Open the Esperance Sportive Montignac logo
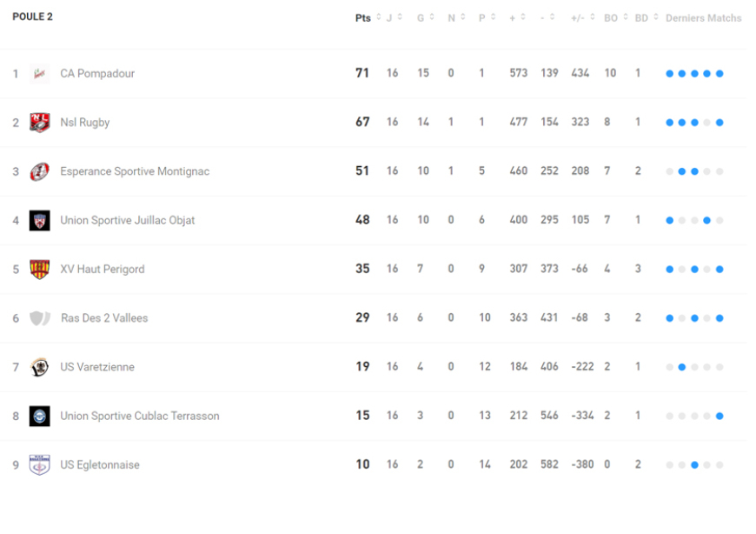Screen dimensions: 756x534 click(39, 171)
